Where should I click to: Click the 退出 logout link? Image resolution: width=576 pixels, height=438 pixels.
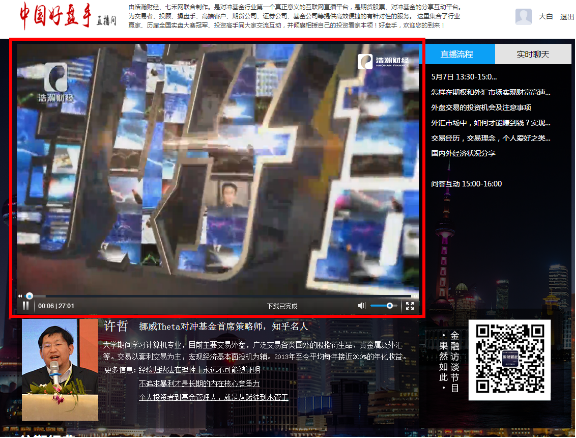(567, 17)
